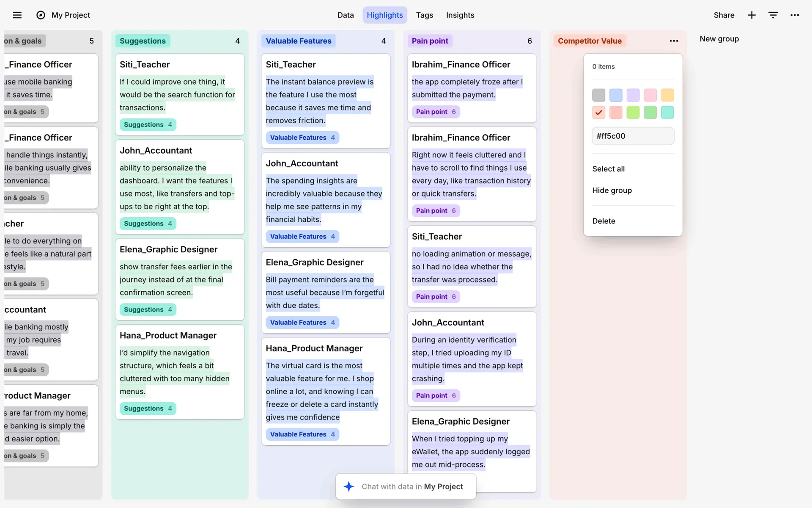Viewport: 812px width, 508px height.
Task: Open the hamburger menu
Action: (x=17, y=15)
